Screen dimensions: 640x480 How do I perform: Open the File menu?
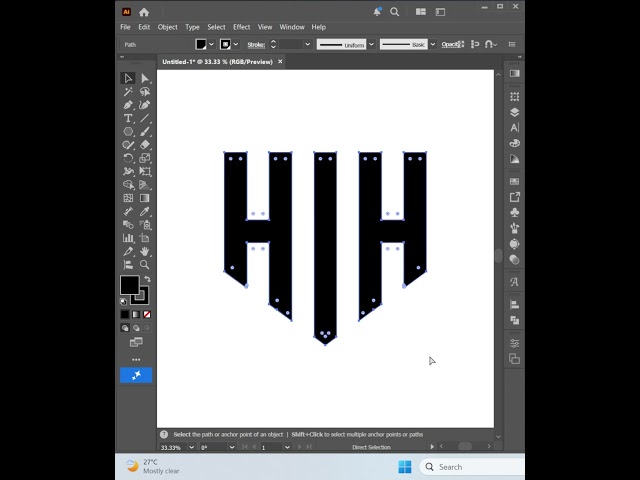point(125,27)
